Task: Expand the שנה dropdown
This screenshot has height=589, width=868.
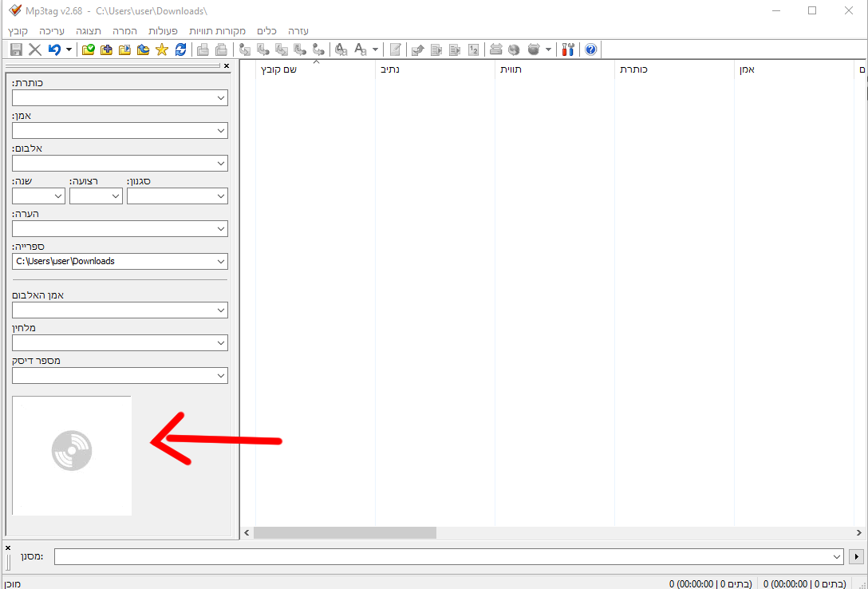Action: pyautogui.click(x=59, y=196)
